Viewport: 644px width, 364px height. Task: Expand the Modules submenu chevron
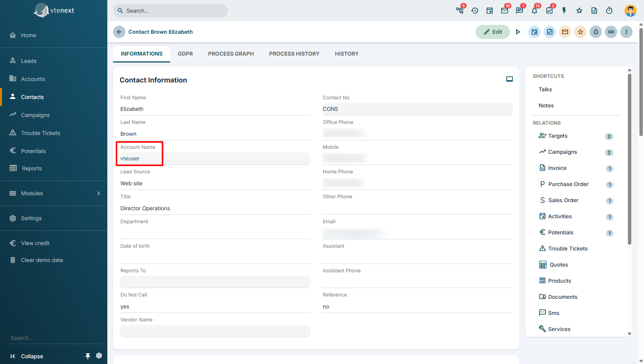pos(99,193)
